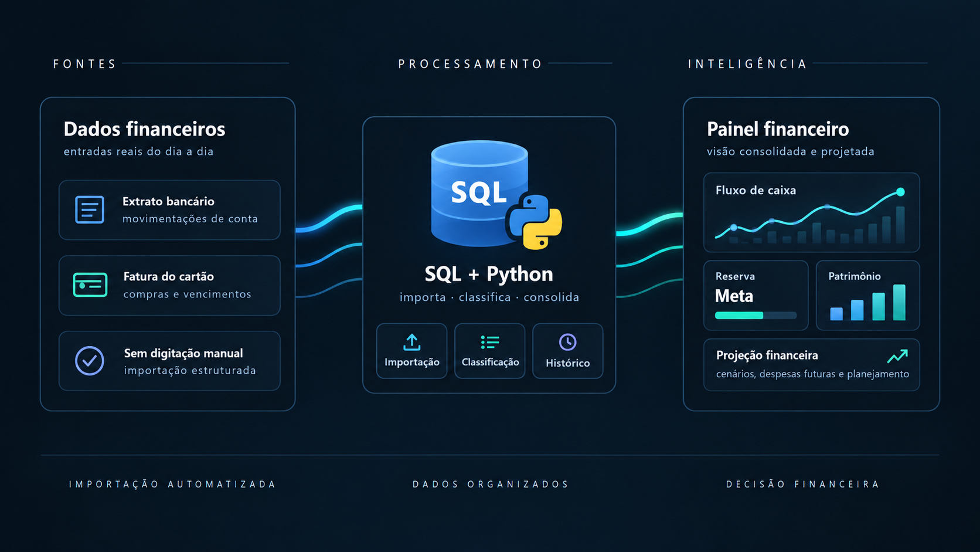Click the Patrimônio bar chart graphic

point(868,302)
